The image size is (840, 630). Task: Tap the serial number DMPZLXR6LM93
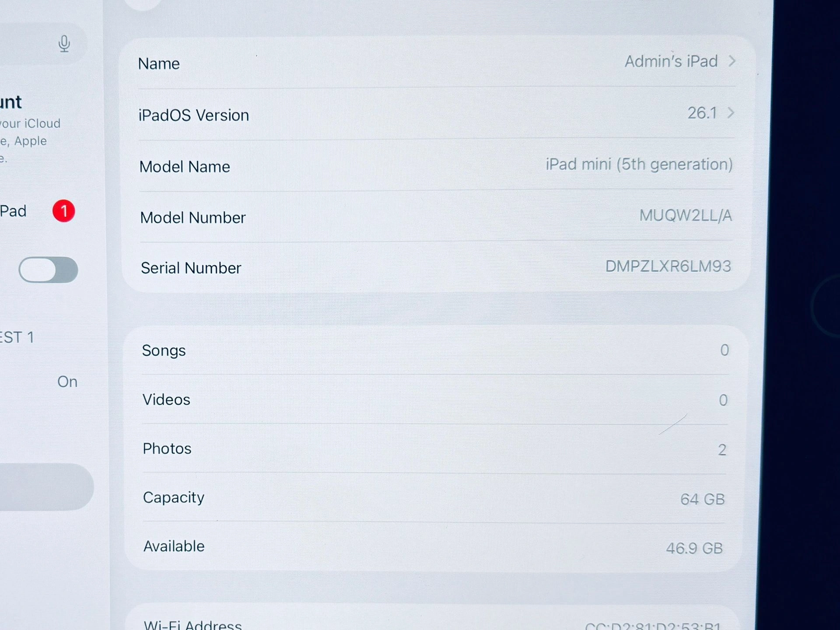click(x=668, y=266)
